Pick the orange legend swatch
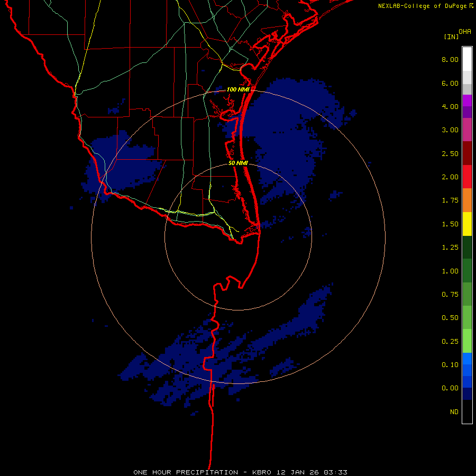Viewport: 476px width, 476px height. 467,200
